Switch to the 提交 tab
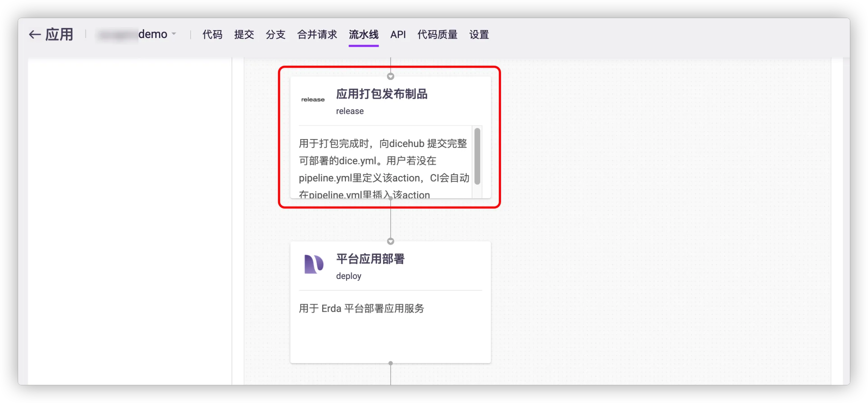Screen dimensions: 868x403 coord(244,35)
